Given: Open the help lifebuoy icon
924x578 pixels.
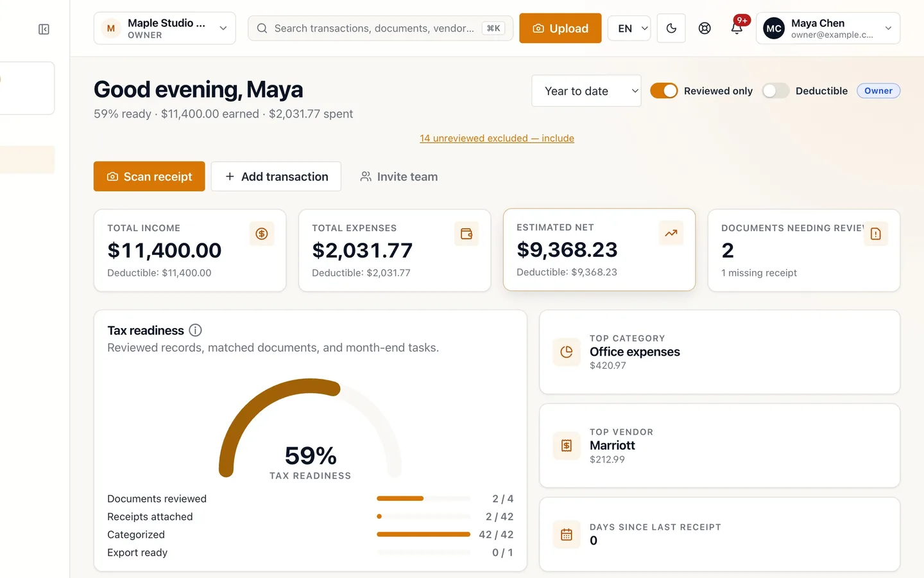Looking at the screenshot, I should point(705,28).
